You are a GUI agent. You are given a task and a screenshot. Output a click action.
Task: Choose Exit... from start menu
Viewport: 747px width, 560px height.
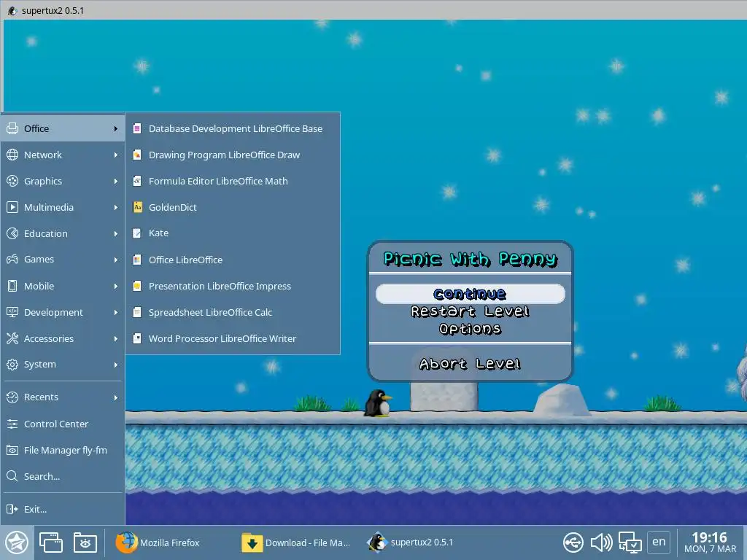[63, 509]
